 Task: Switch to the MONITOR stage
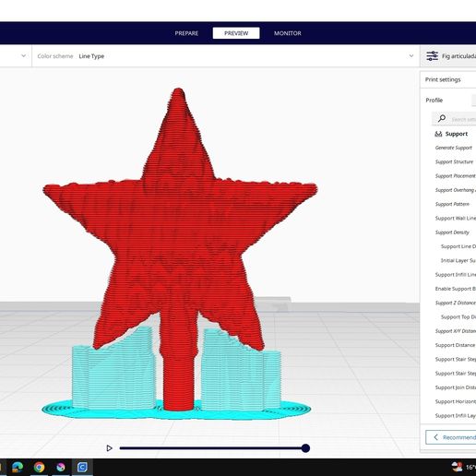click(x=288, y=33)
